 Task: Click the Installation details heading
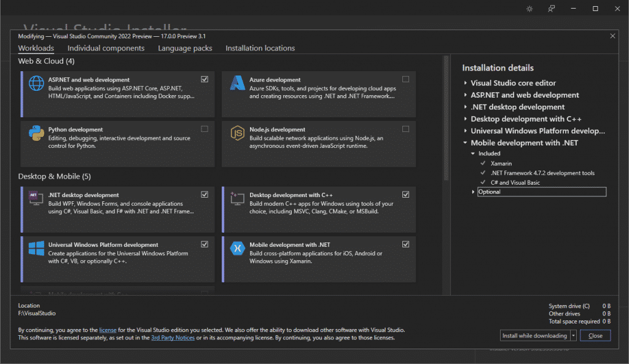498,68
